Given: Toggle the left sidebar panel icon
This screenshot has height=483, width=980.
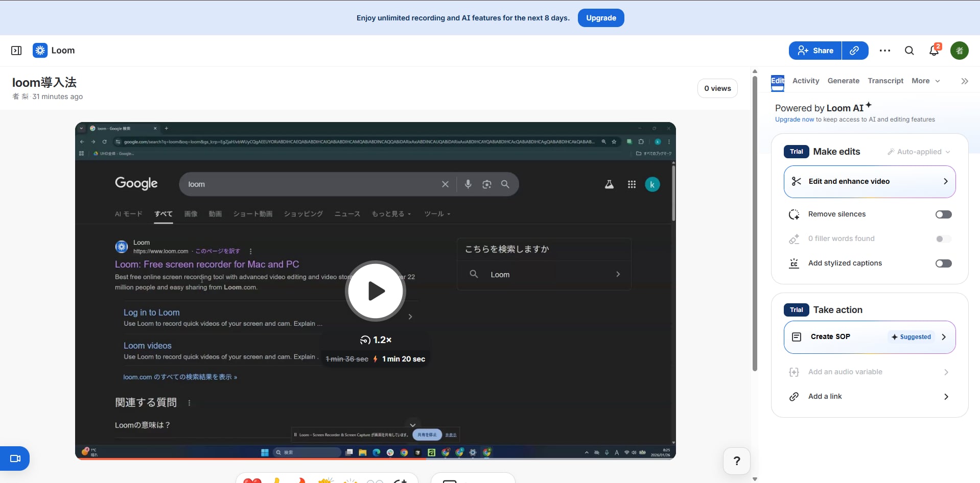Looking at the screenshot, I should pyautogui.click(x=16, y=51).
